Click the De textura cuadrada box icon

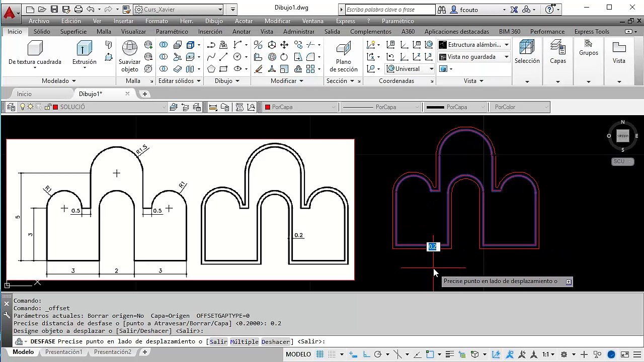(x=35, y=48)
